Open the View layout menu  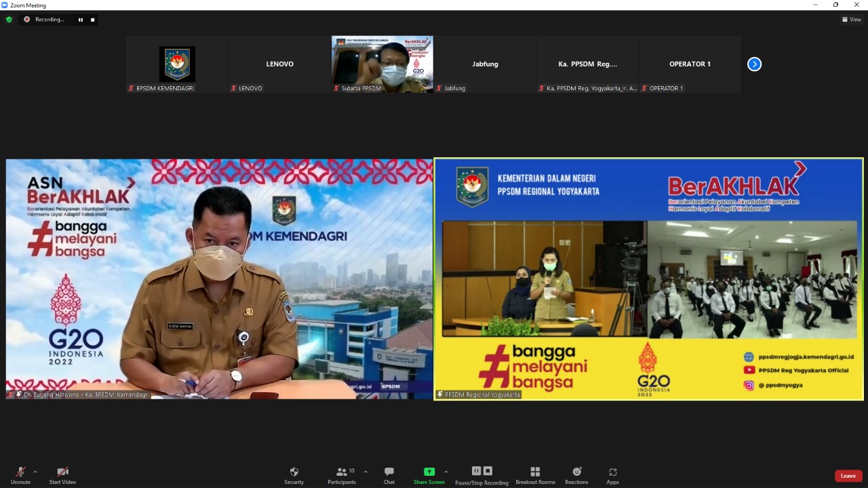(x=851, y=20)
